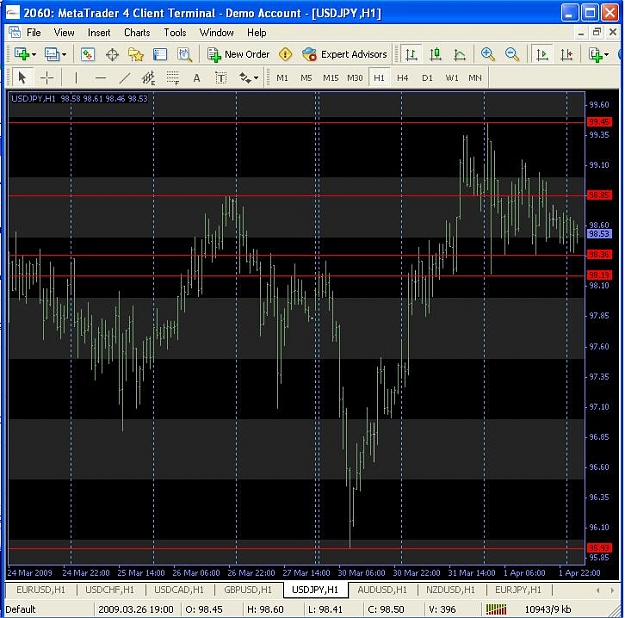This screenshot has height=618, width=625.
Task: Switch timeframe to M1
Action: (282, 78)
